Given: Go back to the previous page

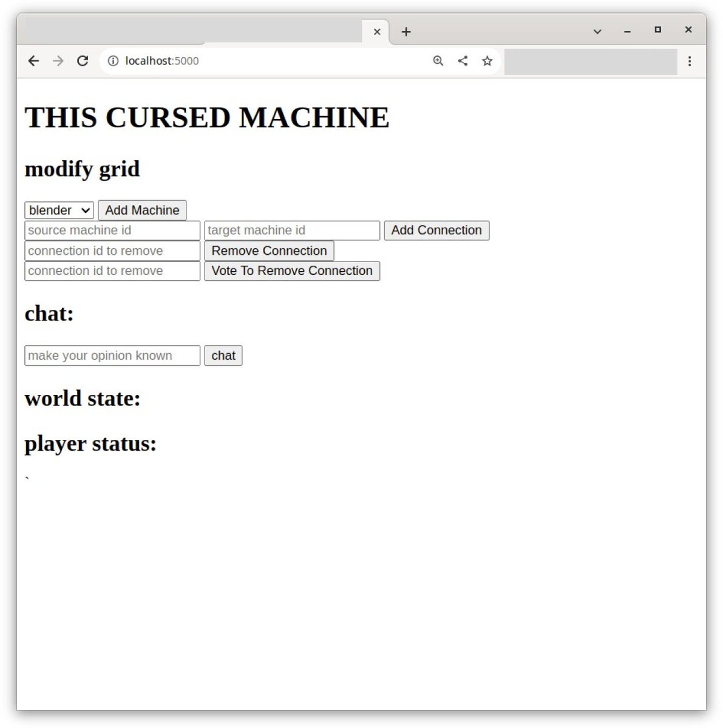Looking at the screenshot, I should coord(33,61).
